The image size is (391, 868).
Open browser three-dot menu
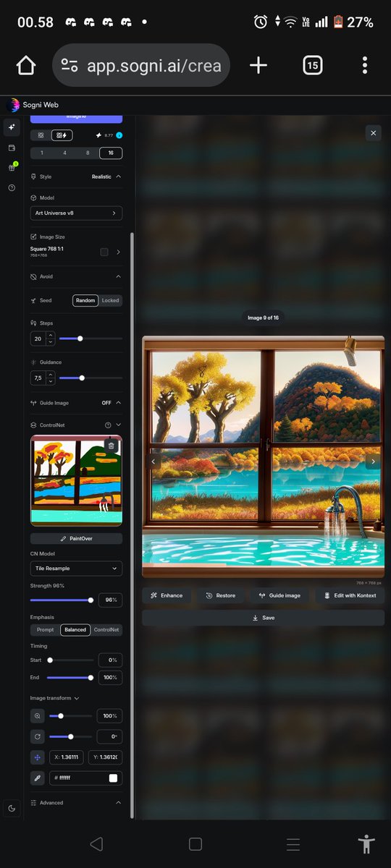click(x=364, y=66)
